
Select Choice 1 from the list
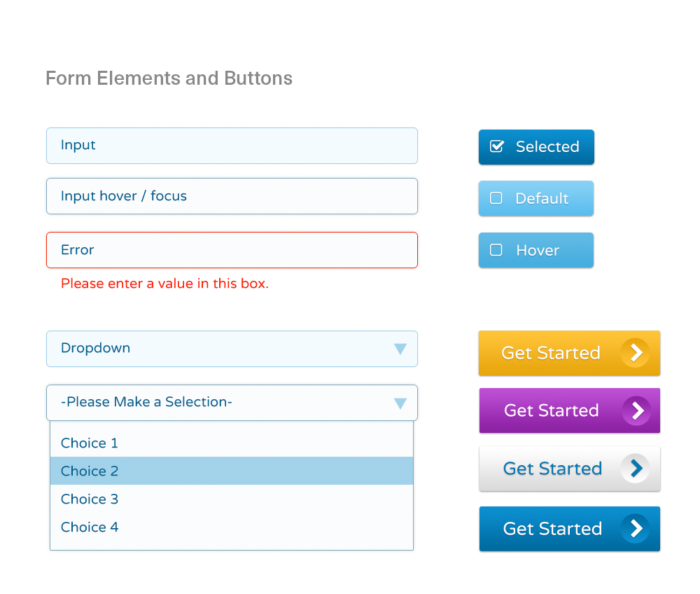click(x=232, y=443)
